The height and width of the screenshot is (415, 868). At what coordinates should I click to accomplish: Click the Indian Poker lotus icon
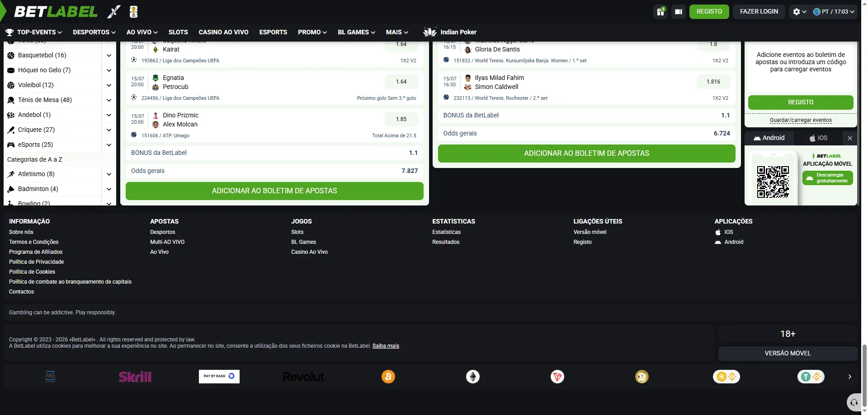click(429, 32)
